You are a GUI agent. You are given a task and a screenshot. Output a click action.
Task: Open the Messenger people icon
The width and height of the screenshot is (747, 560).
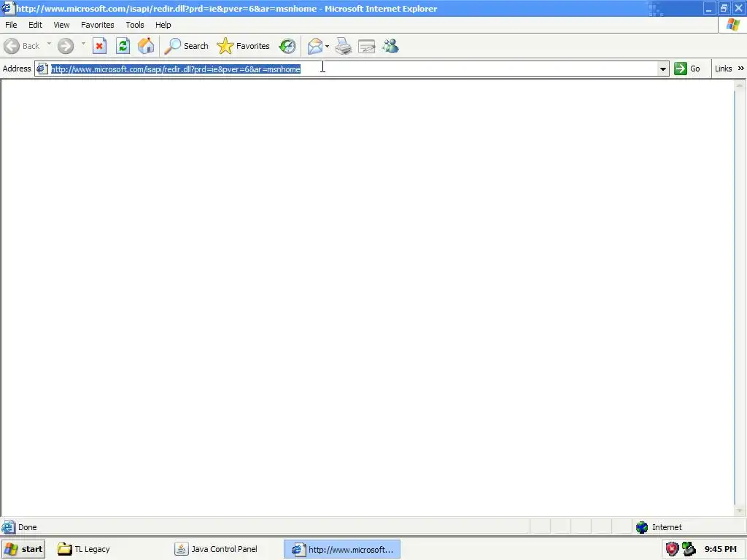[x=390, y=46]
